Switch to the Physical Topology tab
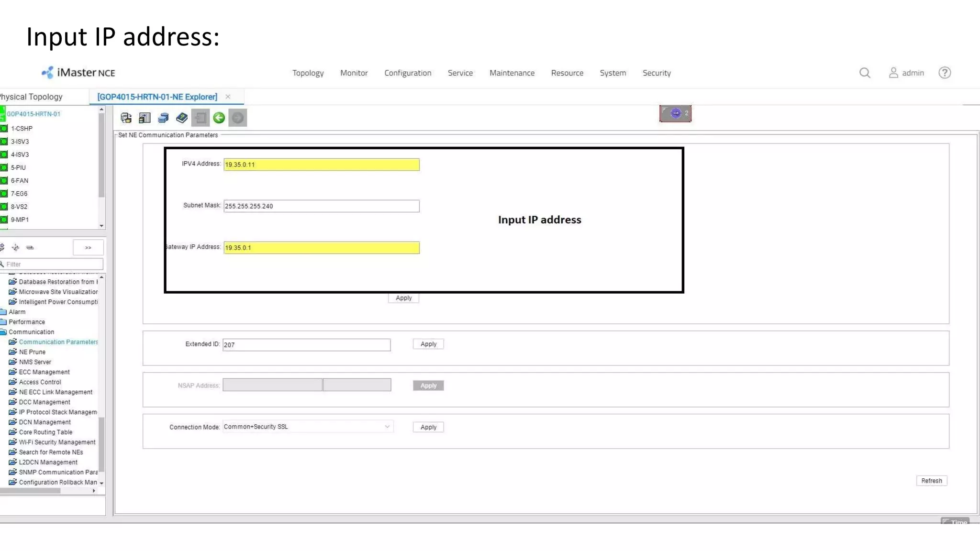The width and height of the screenshot is (980, 551). 32,97
